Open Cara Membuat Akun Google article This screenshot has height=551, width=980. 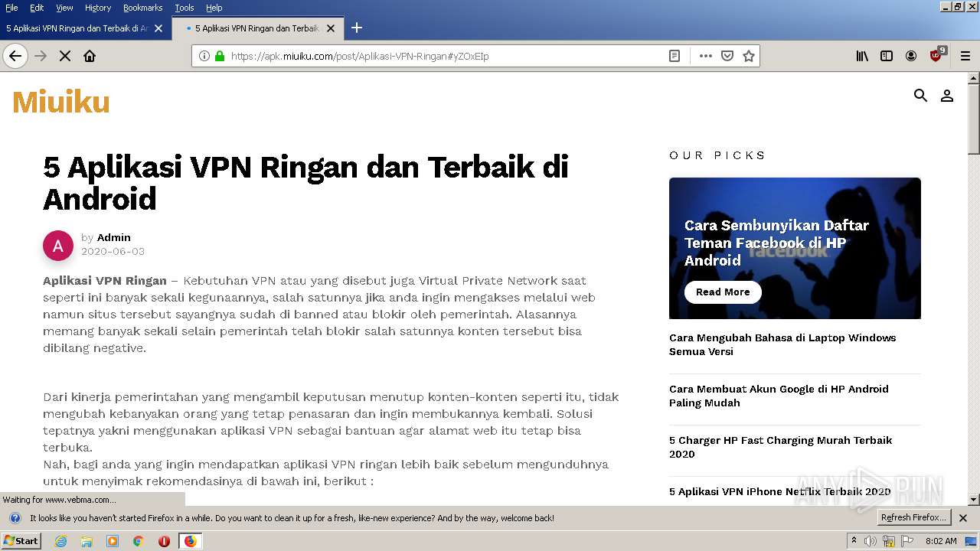point(779,396)
